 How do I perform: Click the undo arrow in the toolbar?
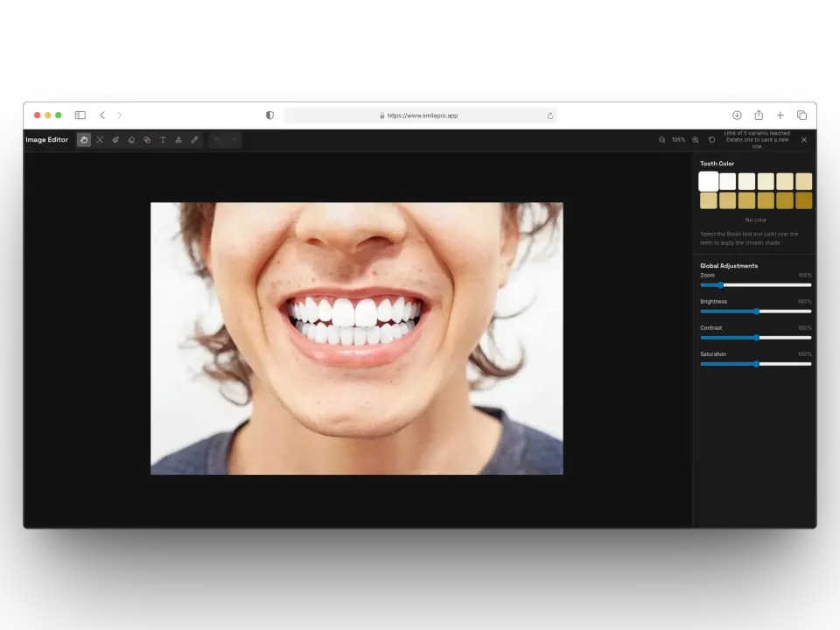[218, 140]
